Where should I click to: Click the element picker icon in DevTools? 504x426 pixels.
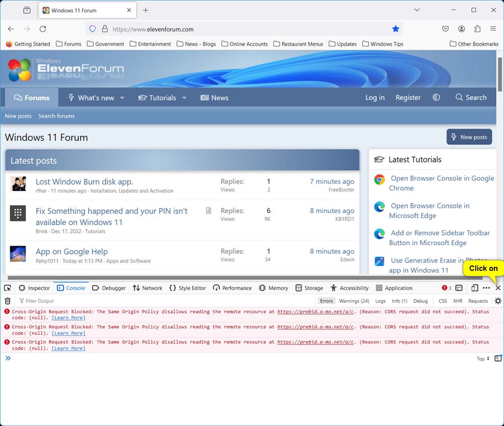point(8,288)
